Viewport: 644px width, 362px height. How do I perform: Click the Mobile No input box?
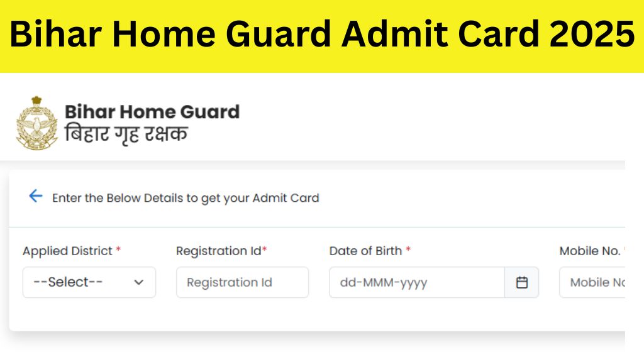[x=604, y=282]
